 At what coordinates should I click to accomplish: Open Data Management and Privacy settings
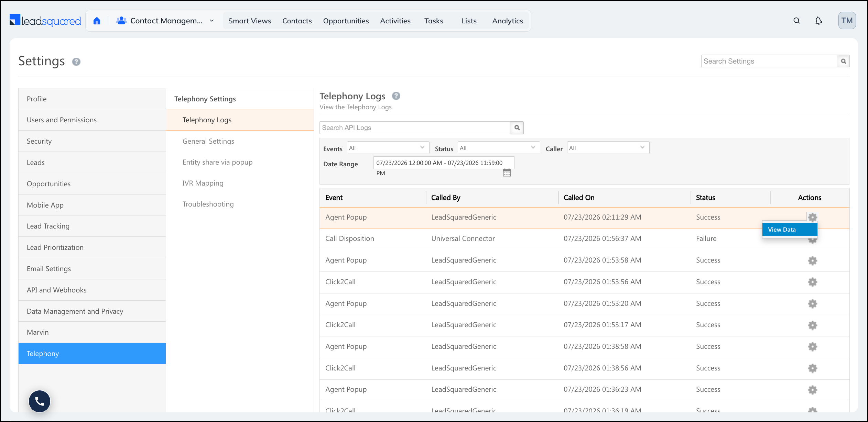(x=92, y=311)
